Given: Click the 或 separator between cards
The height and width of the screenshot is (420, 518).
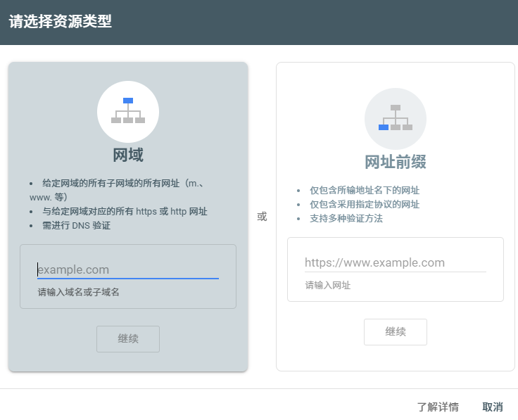Looking at the screenshot, I should pos(262,217).
